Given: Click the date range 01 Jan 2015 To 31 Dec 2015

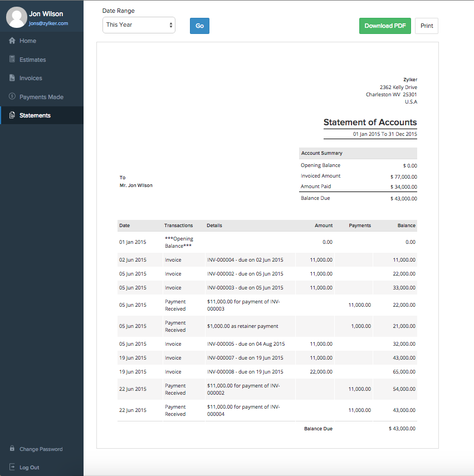Looking at the screenshot, I should [385, 134].
